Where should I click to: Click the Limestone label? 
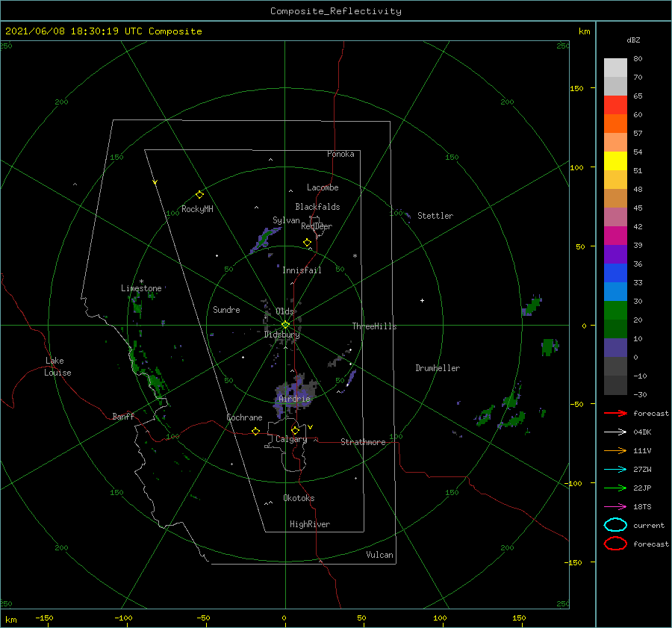coord(141,288)
